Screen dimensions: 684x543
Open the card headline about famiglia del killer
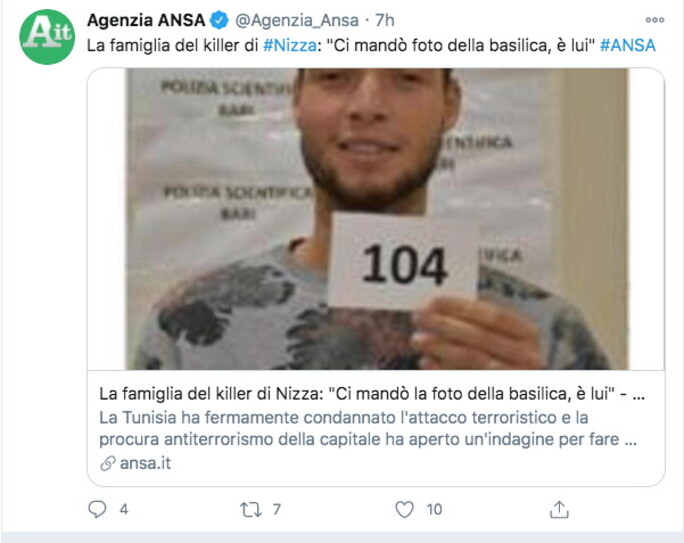tap(372, 394)
